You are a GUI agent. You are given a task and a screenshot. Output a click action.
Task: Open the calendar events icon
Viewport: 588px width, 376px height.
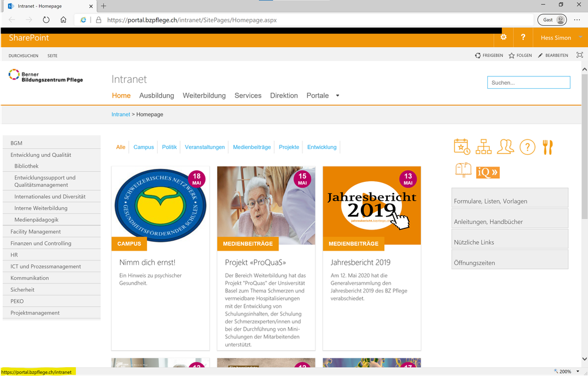pyautogui.click(x=462, y=147)
